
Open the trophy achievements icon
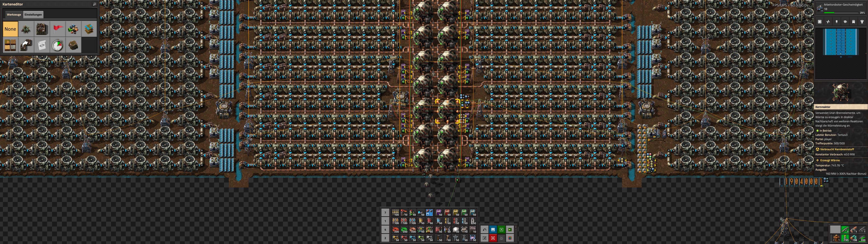click(x=862, y=22)
